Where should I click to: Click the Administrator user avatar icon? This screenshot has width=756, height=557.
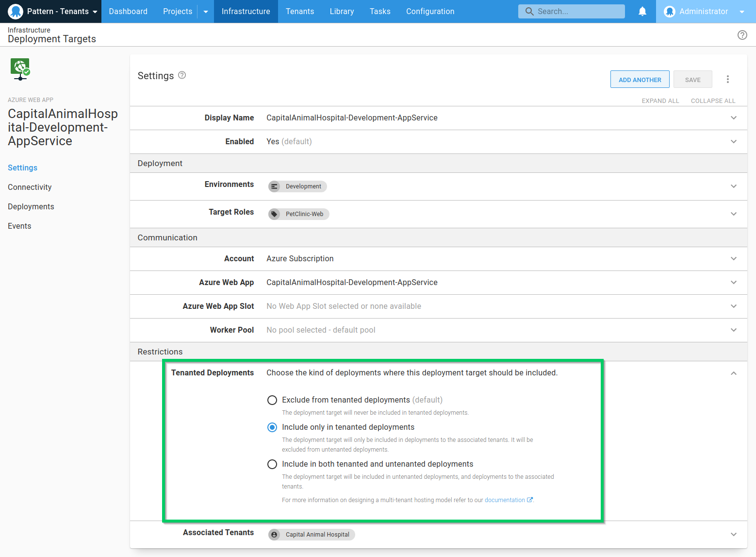coord(670,12)
